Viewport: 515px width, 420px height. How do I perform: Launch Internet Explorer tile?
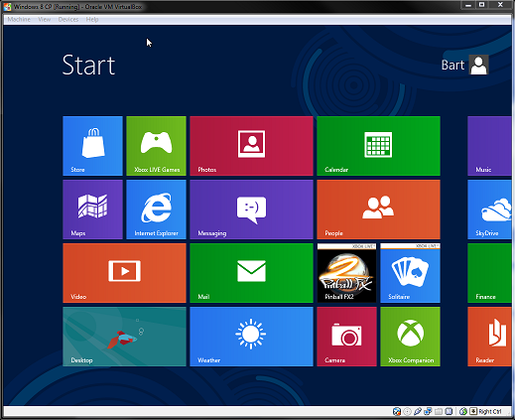(156, 210)
